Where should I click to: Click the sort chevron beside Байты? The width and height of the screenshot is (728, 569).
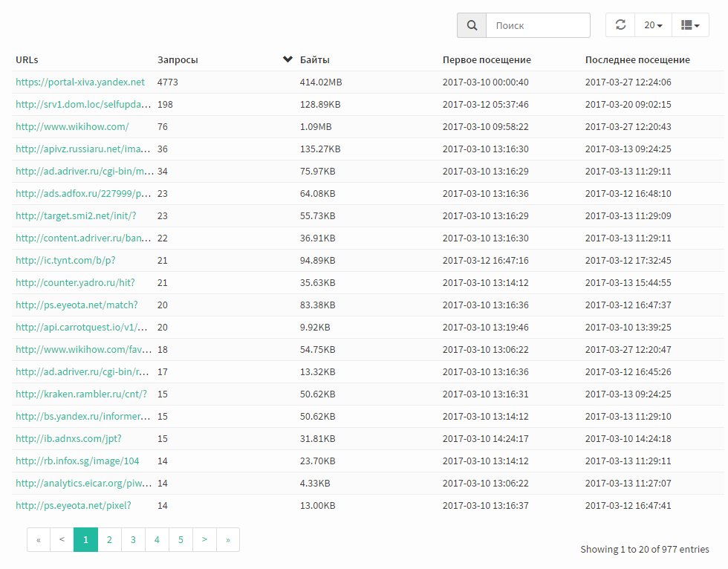pyautogui.click(x=288, y=59)
